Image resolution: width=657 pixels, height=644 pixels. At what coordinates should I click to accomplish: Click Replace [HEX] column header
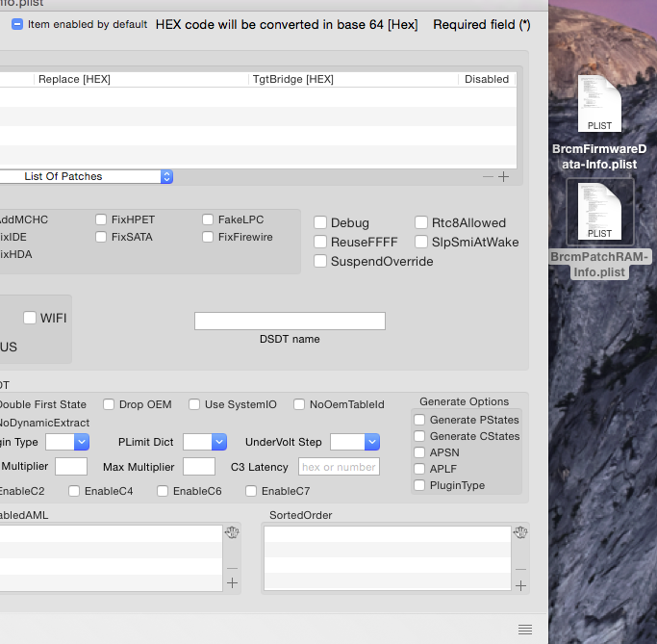[x=141, y=79]
